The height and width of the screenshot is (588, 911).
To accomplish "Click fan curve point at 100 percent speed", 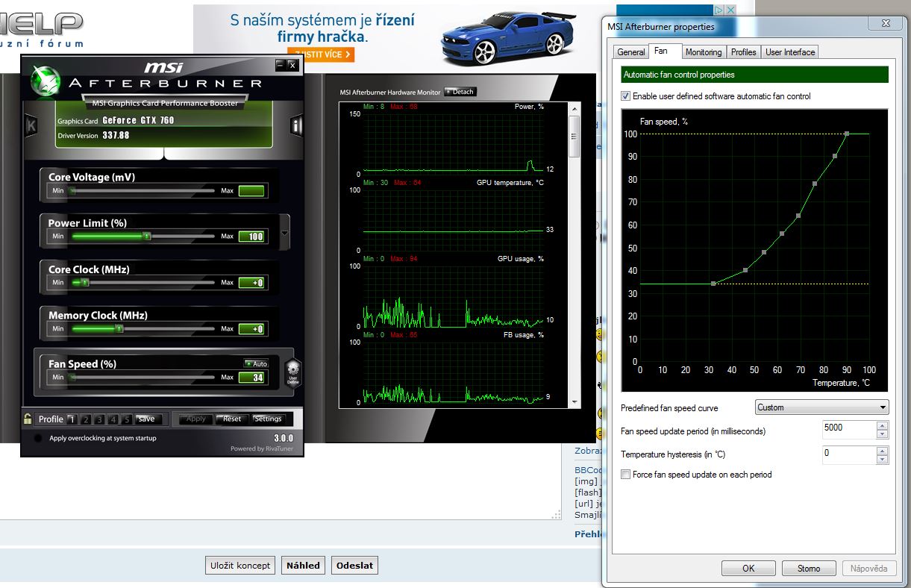I will (x=847, y=134).
